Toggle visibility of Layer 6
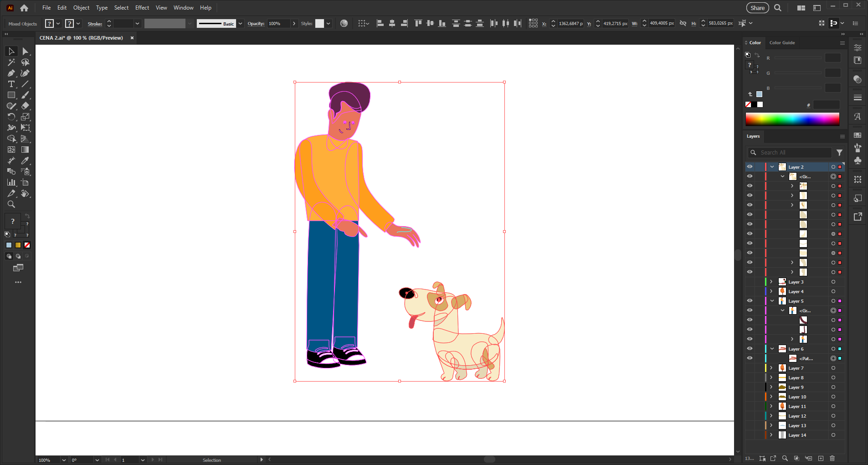The image size is (868, 465). [x=750, y=349]
